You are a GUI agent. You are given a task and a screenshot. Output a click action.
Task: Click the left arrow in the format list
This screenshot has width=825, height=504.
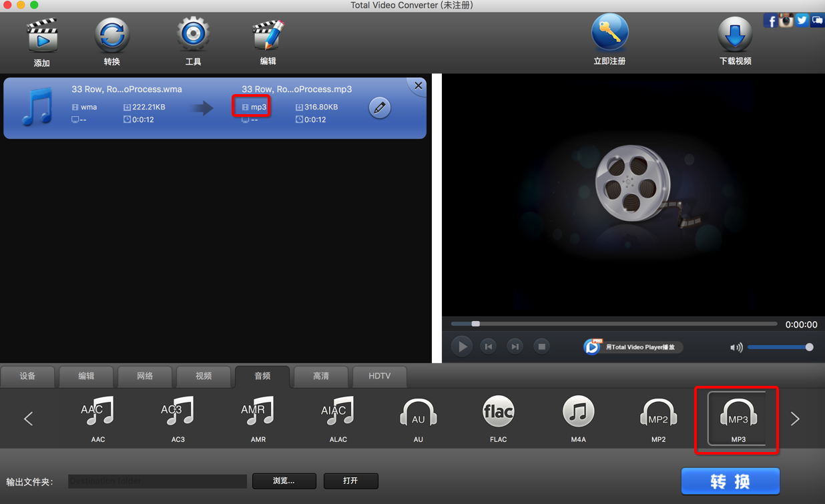[x=28, y=419]
